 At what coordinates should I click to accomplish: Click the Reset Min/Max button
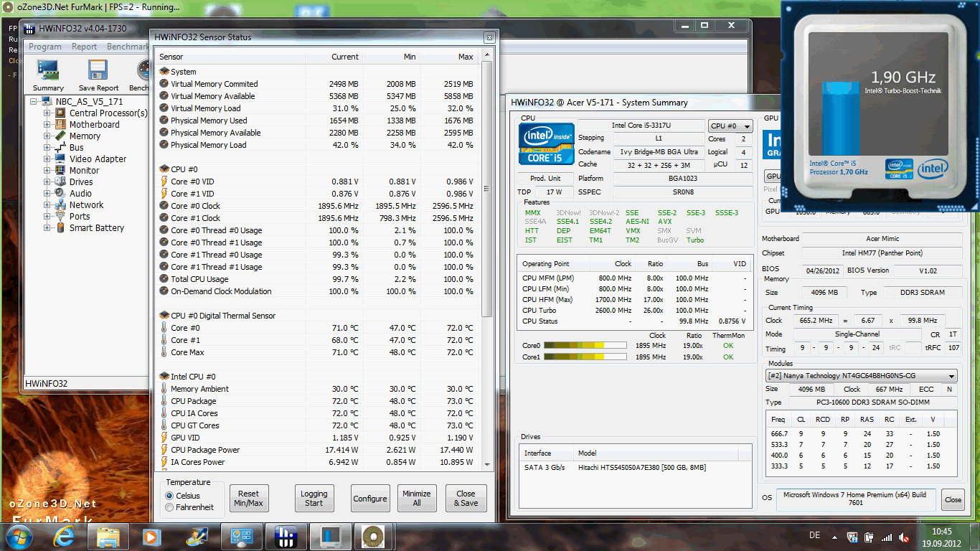click(x=248, y=499)
